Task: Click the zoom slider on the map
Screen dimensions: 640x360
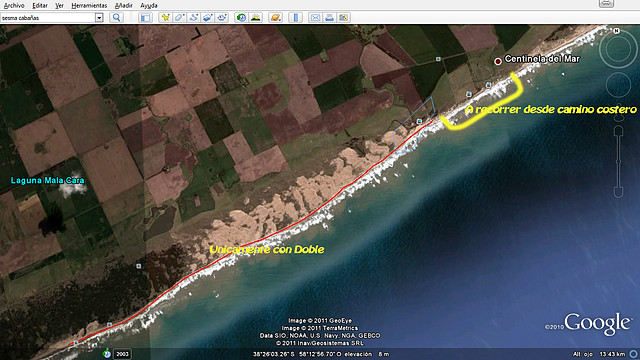Action: click(619, 162)
